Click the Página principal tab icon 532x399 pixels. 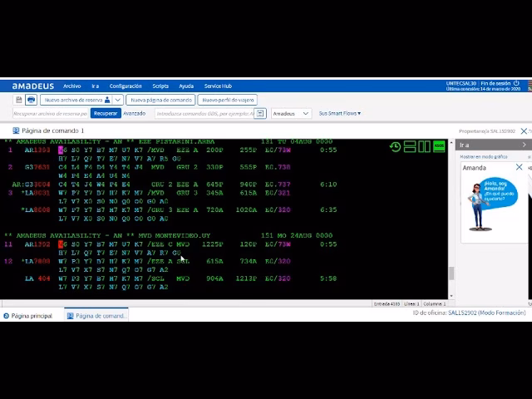tap(6, 316)
